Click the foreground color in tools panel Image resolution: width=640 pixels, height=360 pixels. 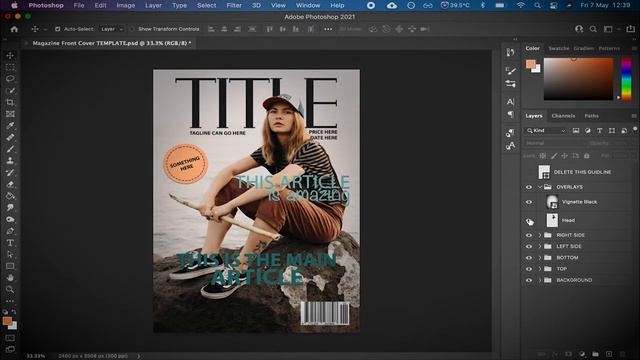(7, 321)
